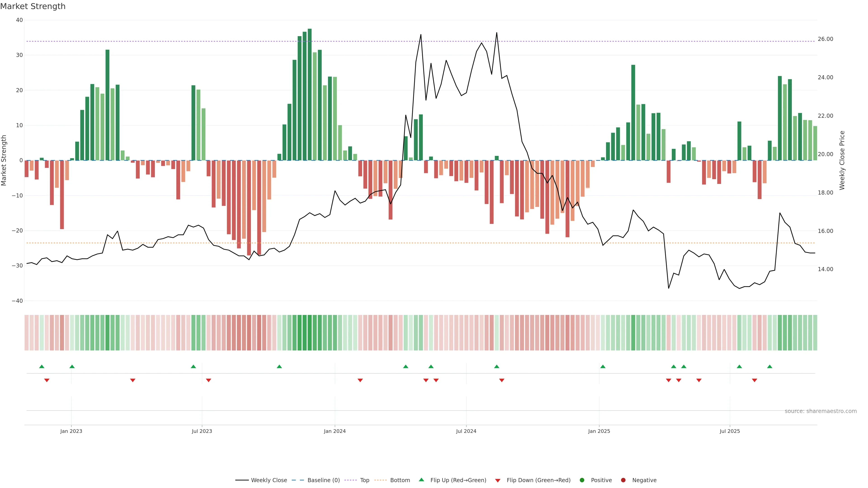
Task: Click the Jul 2025 x-axis label
Action: click(729, 431)
